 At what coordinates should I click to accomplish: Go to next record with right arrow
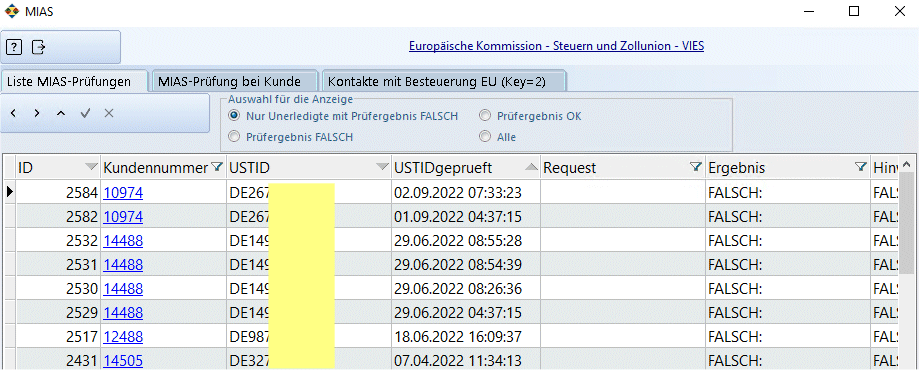[x=37, y=113]
